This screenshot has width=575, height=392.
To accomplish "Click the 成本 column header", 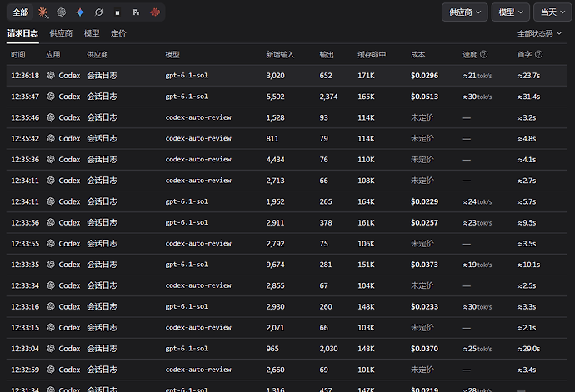I will coord(417,55).
